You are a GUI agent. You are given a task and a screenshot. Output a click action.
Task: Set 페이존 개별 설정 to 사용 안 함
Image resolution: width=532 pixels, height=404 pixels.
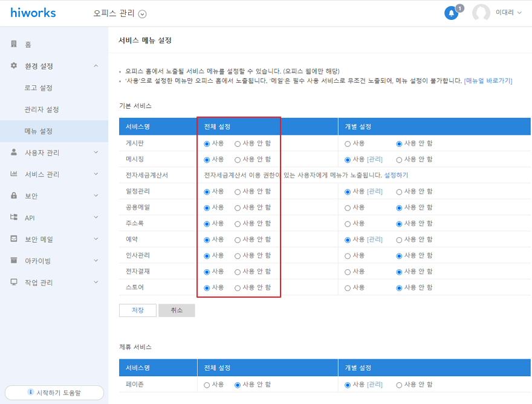[x=399, y=385]
